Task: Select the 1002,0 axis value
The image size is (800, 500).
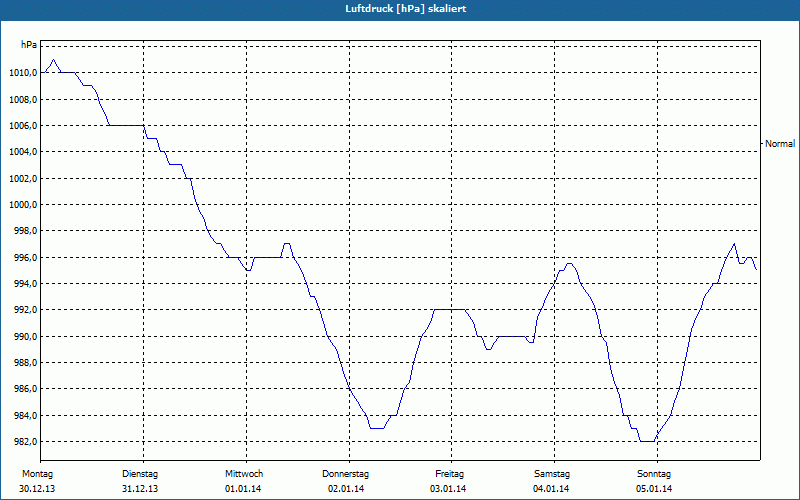Action: [23, 179]
